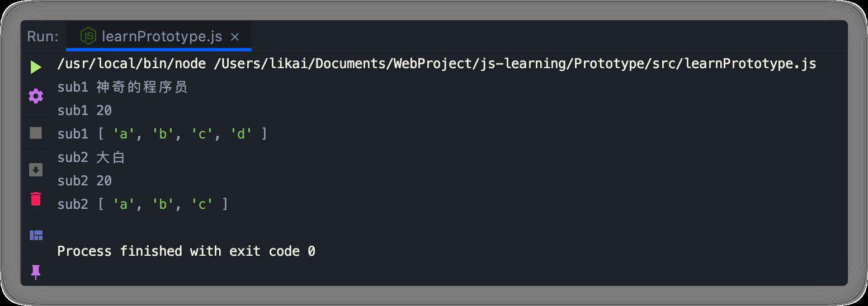Rerun learnPrototype.js with the green play icon
The width and height of the screenshot is (868, 306).
tap(36, 68)
